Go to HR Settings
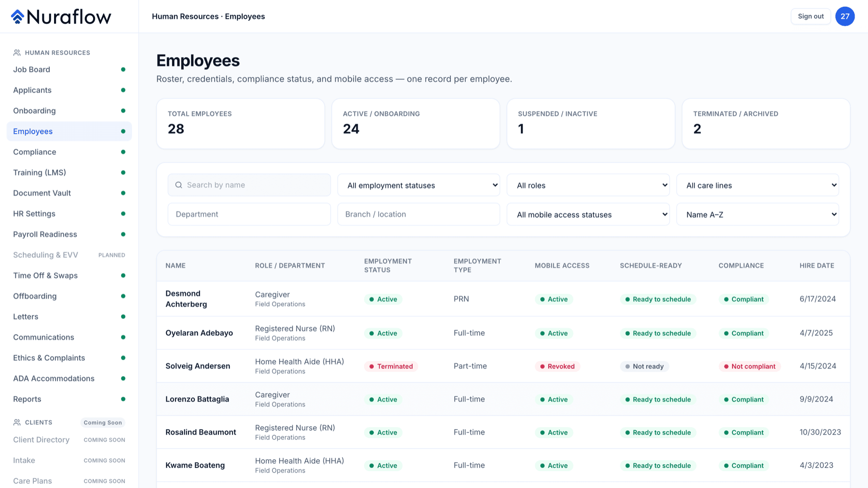Viewport: 868px width, 488px height. pyautogui.click(x=69, y=214)
